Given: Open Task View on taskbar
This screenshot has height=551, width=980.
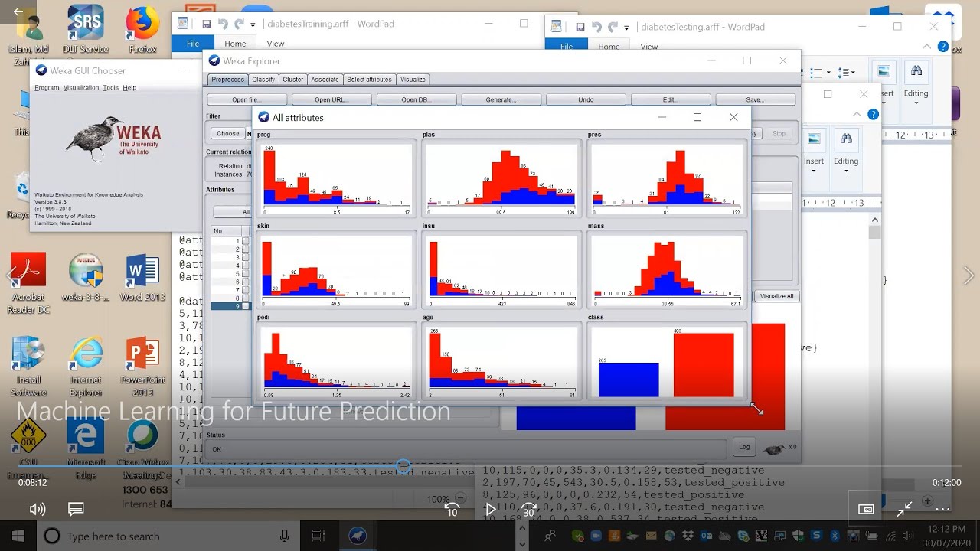Looking at the screenshot, I should pyautogui.click(x=318, y=536).
